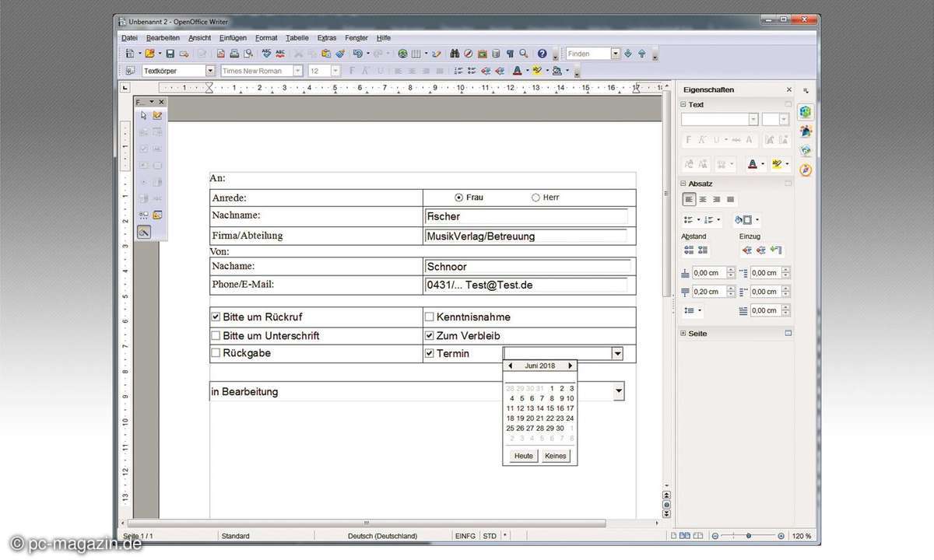This screenshot has width=934, height=560.
Task: Click the Undo arrow icon
Action: [357, 54]
